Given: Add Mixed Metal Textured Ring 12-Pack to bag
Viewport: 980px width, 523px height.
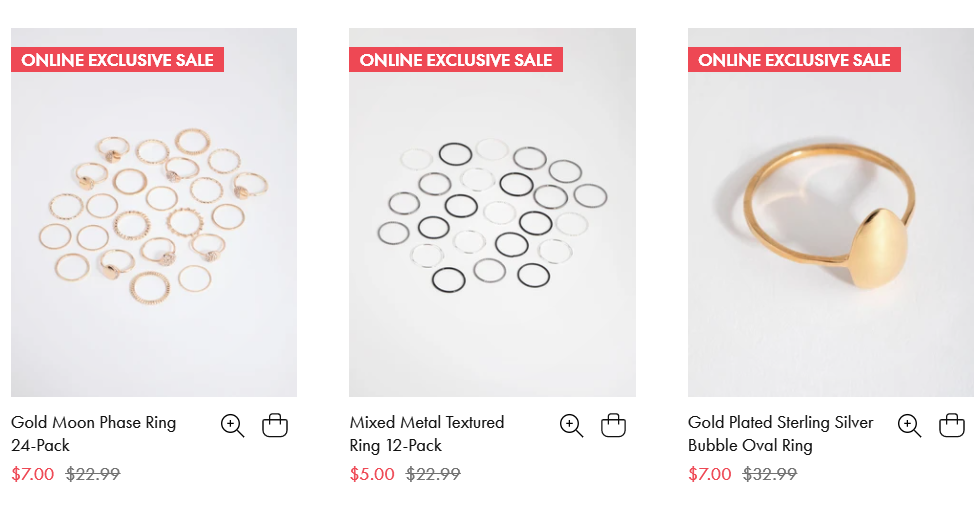Looking at the screenshot, I should tap(613, 425).
